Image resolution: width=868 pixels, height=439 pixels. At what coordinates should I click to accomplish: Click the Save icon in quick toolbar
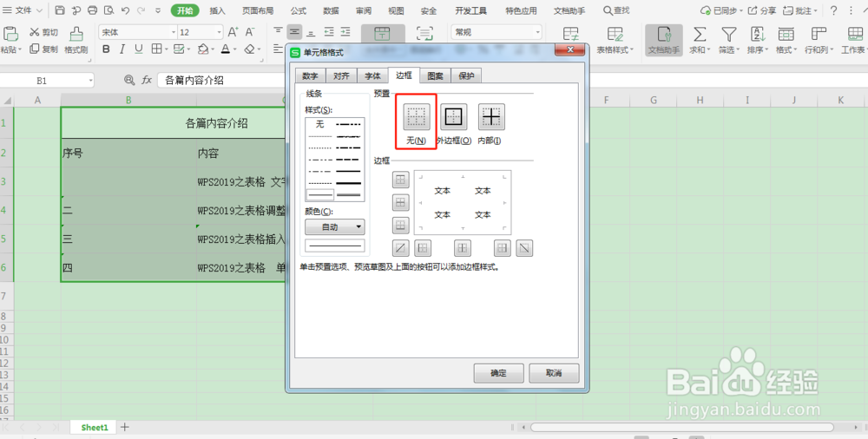point(60,10)
